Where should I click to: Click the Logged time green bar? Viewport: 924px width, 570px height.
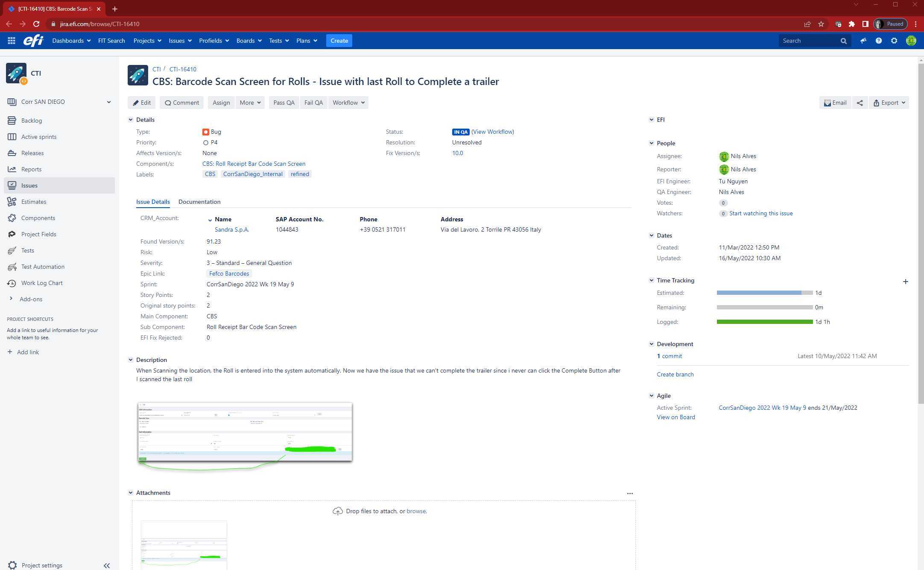coord(764,322)
